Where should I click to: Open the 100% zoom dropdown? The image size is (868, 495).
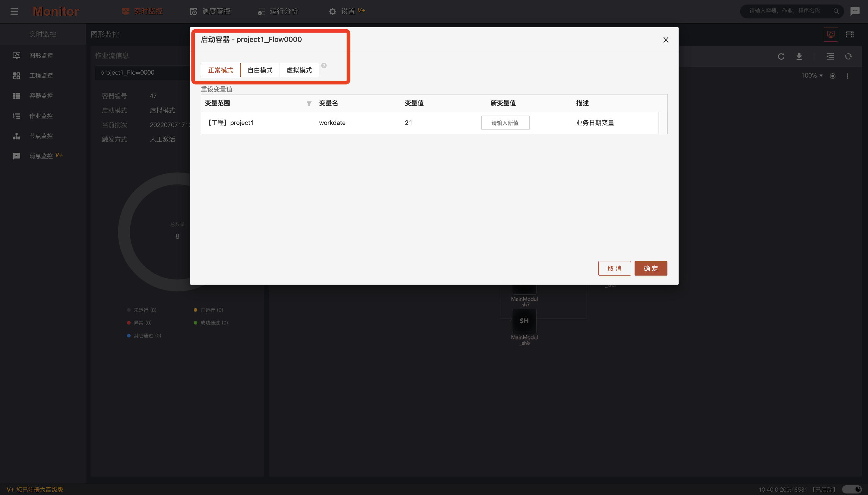tap(812, 75)
